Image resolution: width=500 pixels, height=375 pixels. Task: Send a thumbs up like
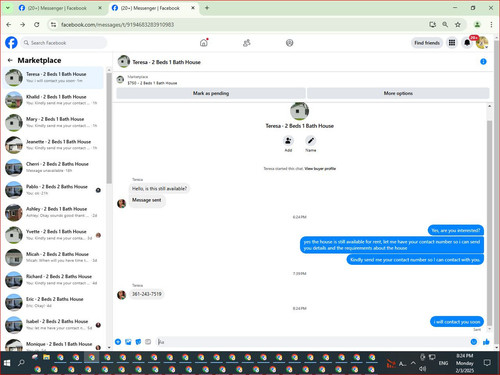[x=486, y=342]
